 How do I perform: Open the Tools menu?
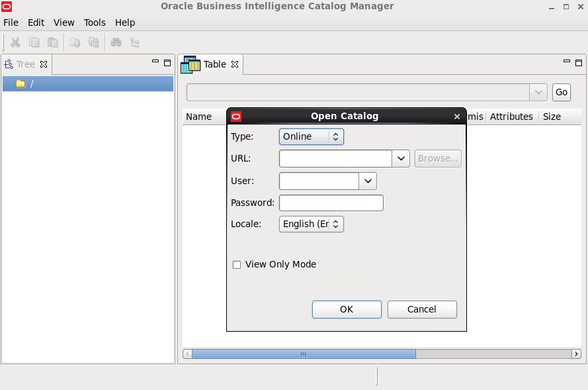tap(95, 23)
